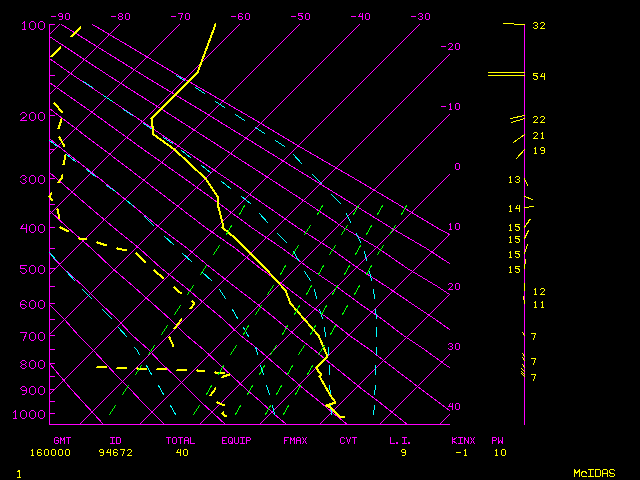This screenshot has width=640, height=480.
Task: Click the -90 temperature axis label
Action: tap(61, 16)
